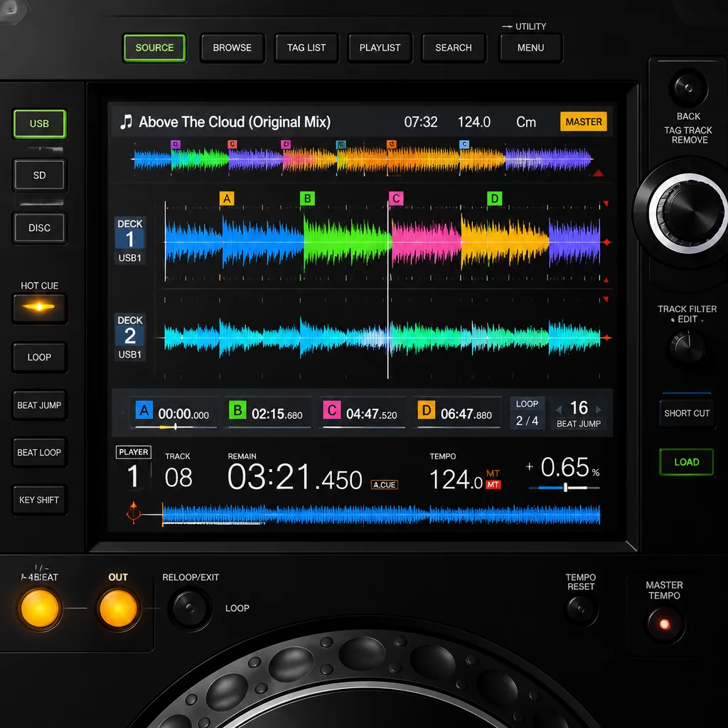Open the MENU utility button
Viewport: 728px width, 728px height.
point(530,48)
